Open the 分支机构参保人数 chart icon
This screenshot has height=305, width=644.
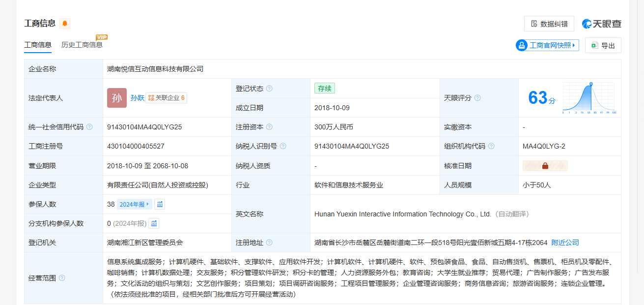pos(154,223)
